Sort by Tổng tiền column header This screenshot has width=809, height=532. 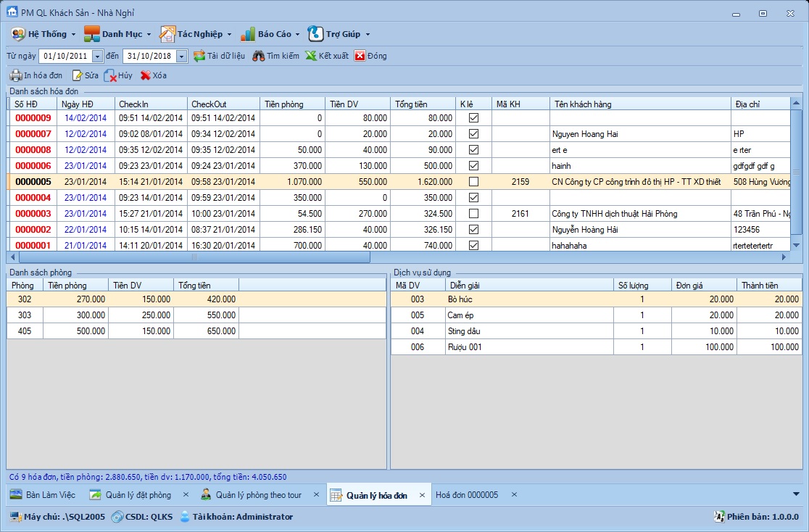(423, 104)
